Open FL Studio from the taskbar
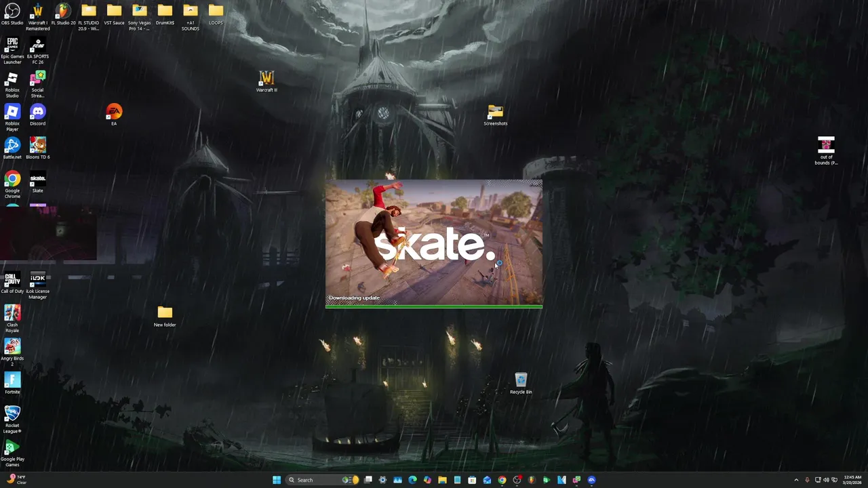The height and width of the screenshot is (488, 868). (532, 480)
